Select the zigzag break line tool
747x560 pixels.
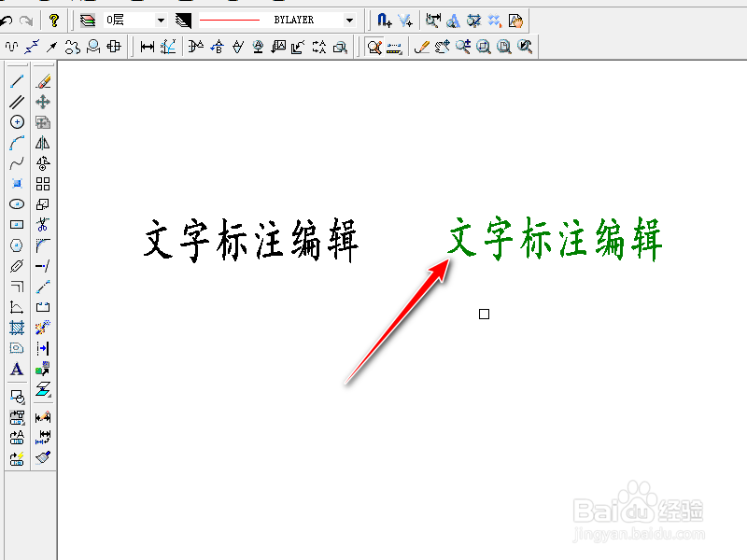pos(32,47)
